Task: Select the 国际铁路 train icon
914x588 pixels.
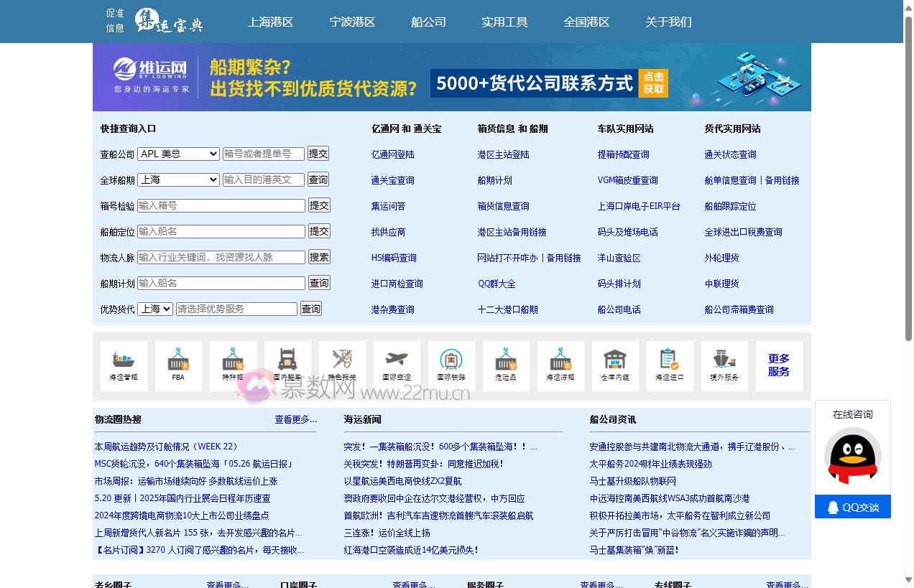Action: [451, 365]
